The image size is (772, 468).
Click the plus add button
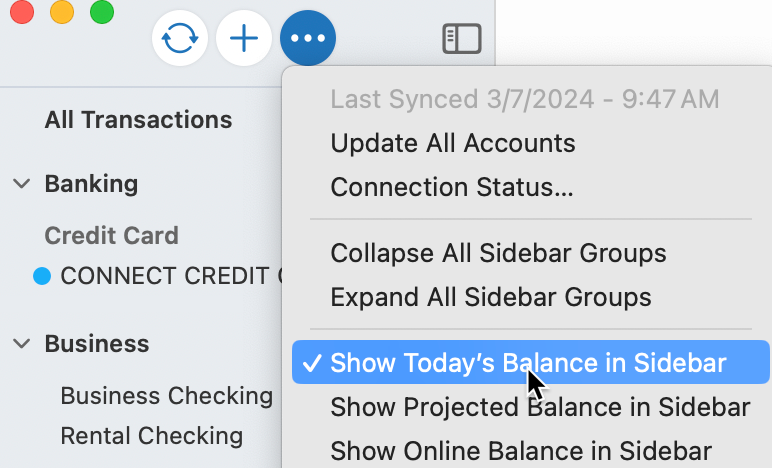tap(244, 38)
